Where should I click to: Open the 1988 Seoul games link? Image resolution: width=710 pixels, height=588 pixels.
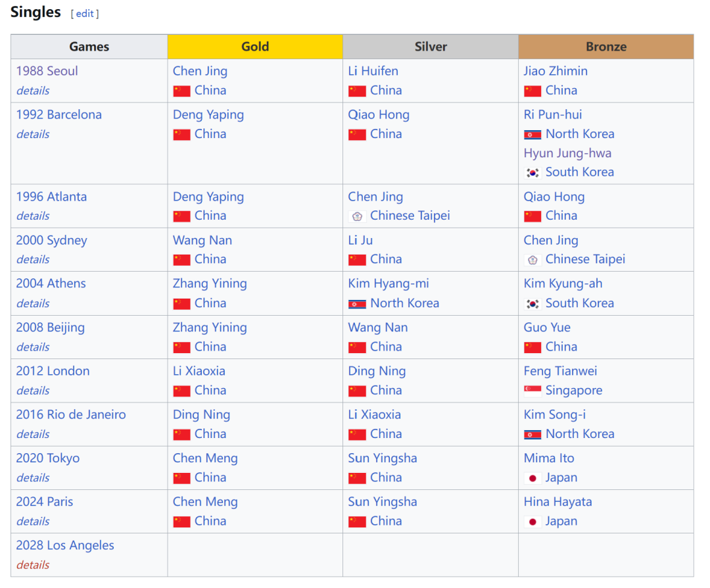(47, 71)
